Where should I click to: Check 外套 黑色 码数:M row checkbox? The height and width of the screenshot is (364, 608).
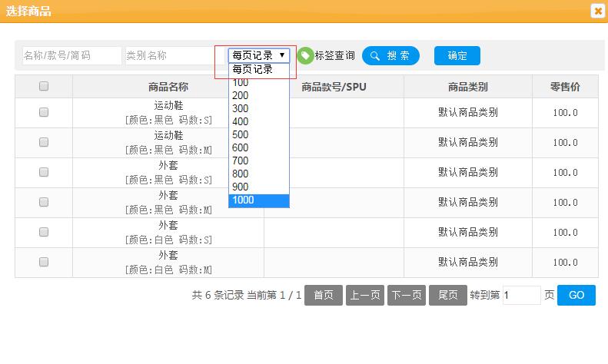pyautogui.click(x=44, y=202)
